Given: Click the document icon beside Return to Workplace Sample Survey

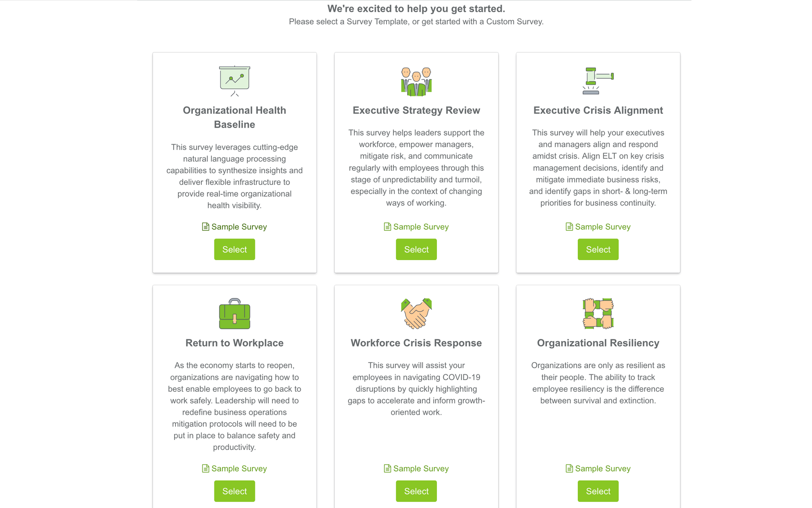Looking at the screenshot, I should 205,469.
